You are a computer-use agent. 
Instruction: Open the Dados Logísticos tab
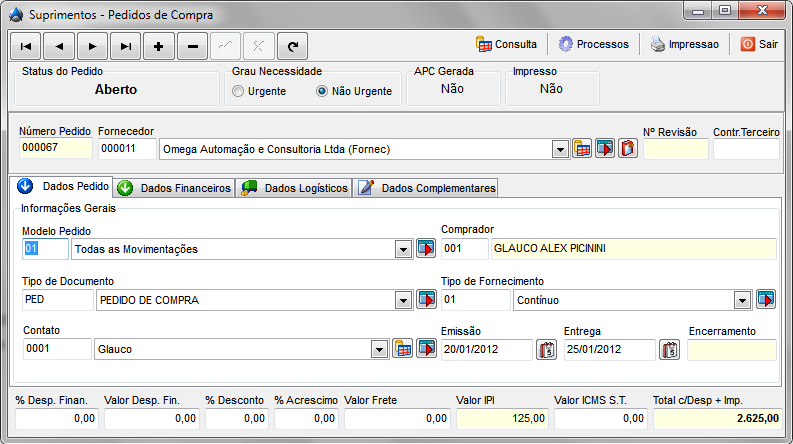(295, 188)
